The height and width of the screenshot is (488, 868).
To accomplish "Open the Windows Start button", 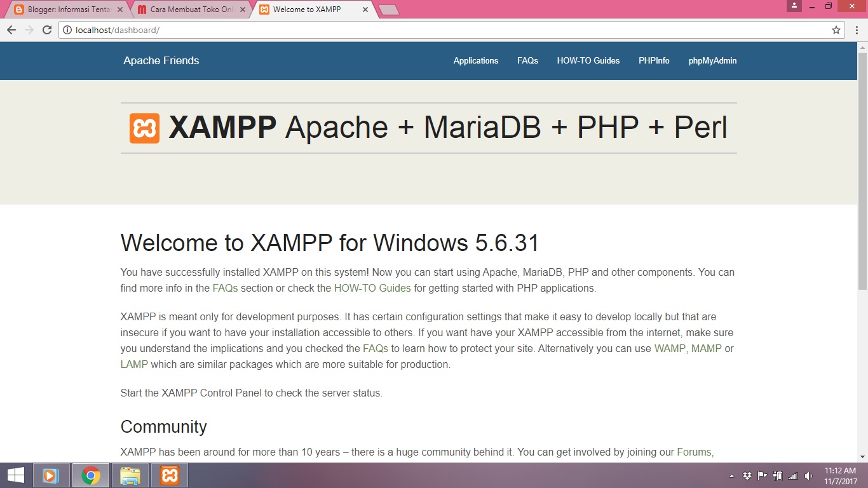I will (x=16, y=475).
